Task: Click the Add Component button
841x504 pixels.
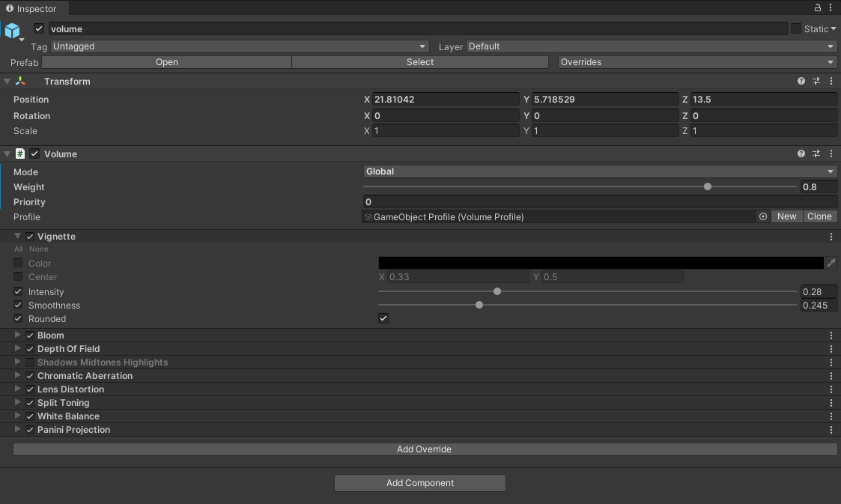Action: click(419, 482)
